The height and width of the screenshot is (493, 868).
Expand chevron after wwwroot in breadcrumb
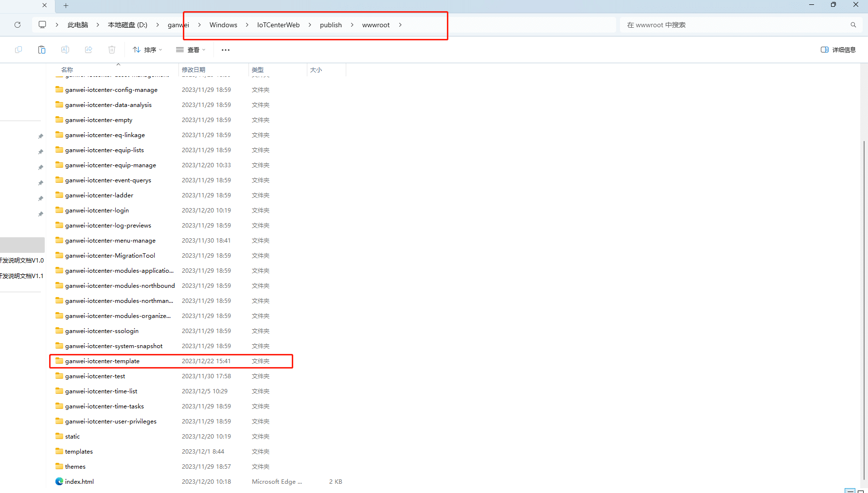[x=400, y=25]
